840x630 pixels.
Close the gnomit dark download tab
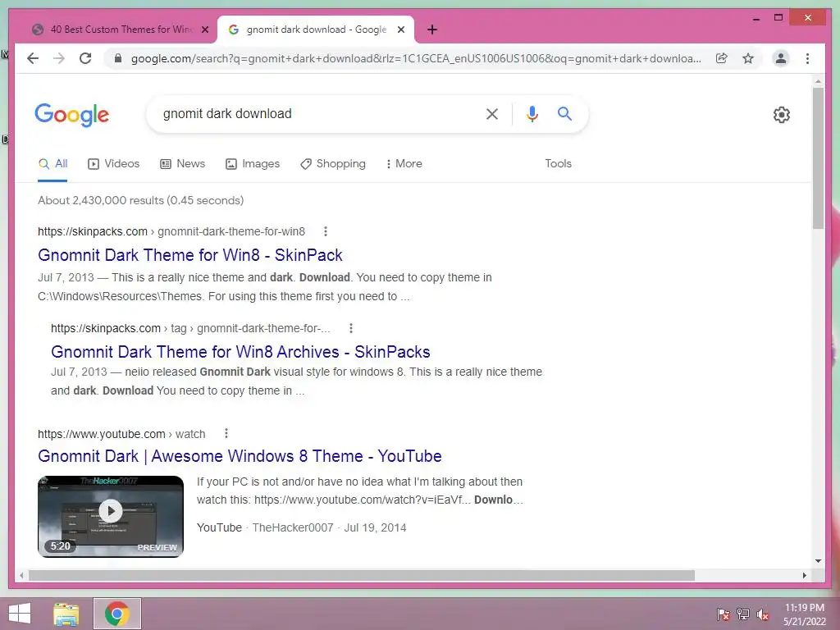coord(400,30)
